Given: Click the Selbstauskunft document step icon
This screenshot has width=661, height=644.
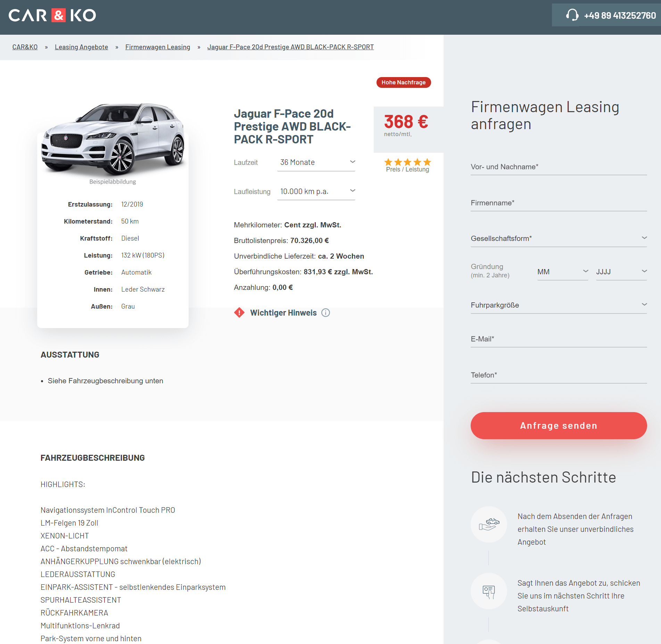Looking at the screenshot, I should coord(489,591).
